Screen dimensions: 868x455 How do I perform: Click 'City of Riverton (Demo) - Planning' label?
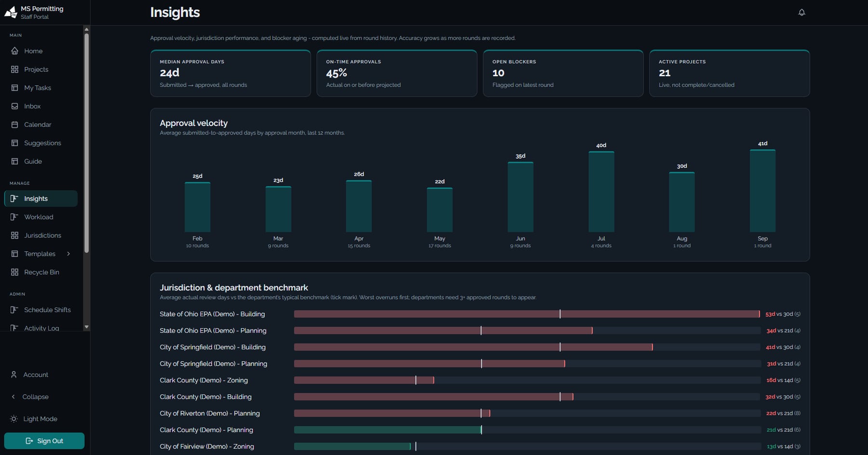[x=210, y=414]
